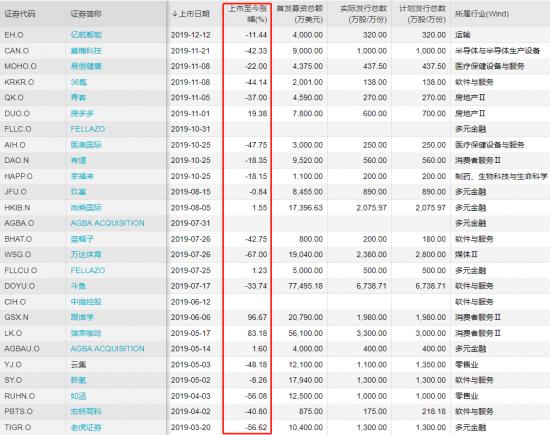Open the 亿航智能 security link
The height and width of the screenshot is (435, 550).
pyautogui.click(x=86, y=35)
